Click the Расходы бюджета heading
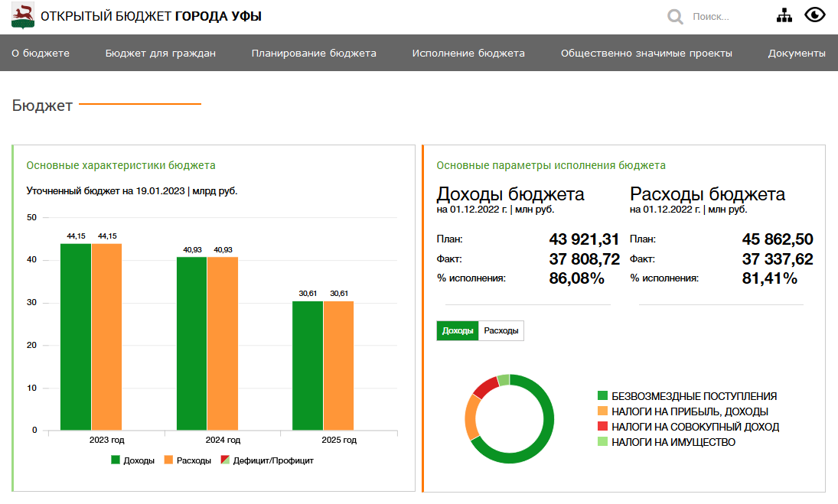This screenshot has width=838, height=504. pos(707,193)
